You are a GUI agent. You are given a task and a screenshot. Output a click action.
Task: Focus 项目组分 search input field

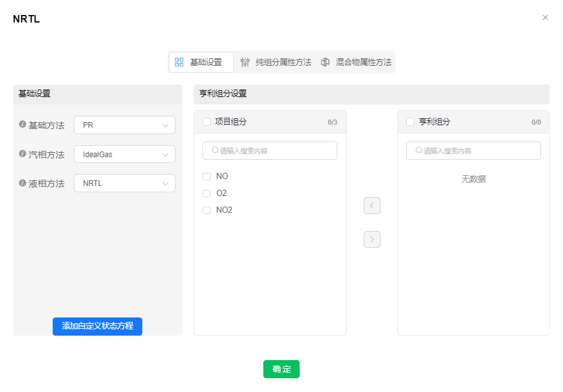pyautogui.click(x=270, y=150)
